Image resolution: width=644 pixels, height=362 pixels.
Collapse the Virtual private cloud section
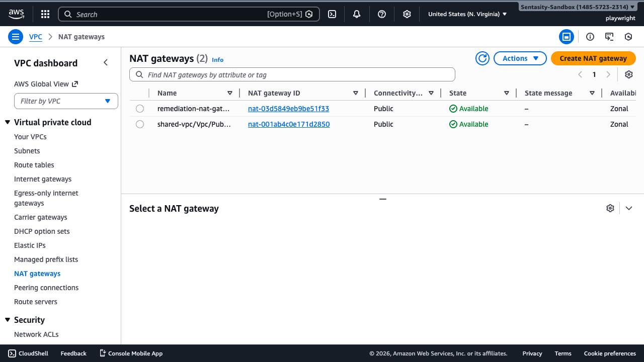[x=7, y=122]
